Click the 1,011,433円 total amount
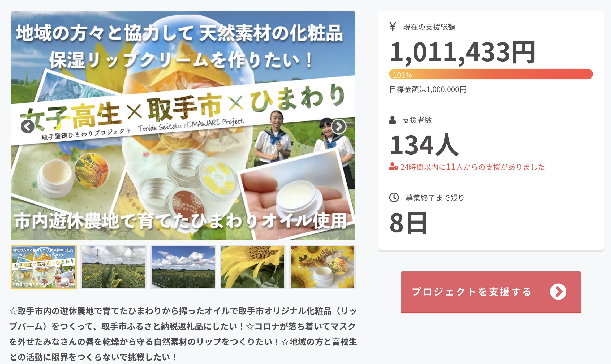 (x=463, y=53)
